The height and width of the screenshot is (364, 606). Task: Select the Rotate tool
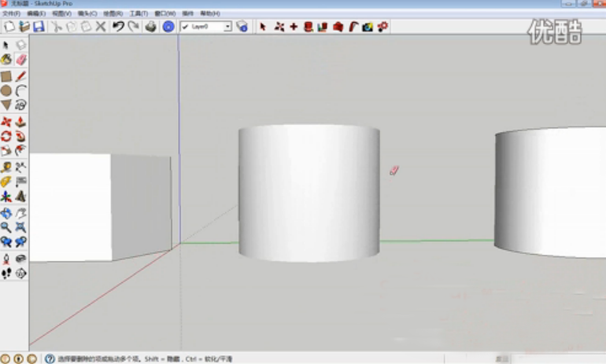(6, 136)
